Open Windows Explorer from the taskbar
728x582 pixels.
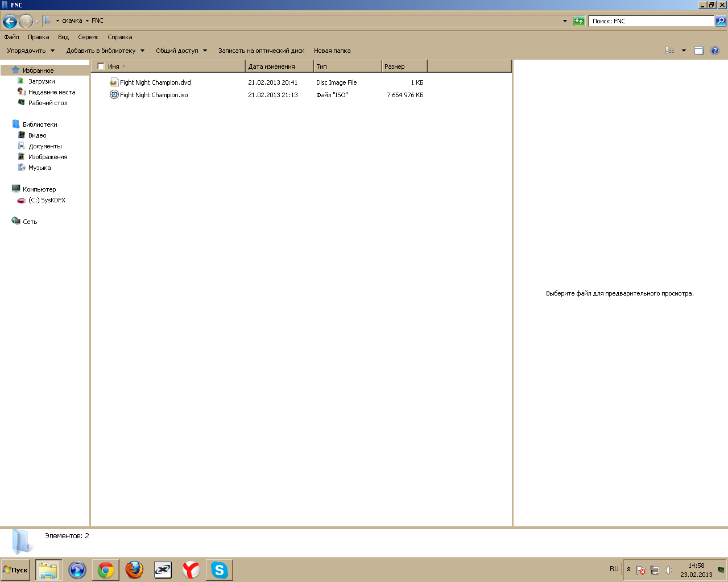click(48, 569)
